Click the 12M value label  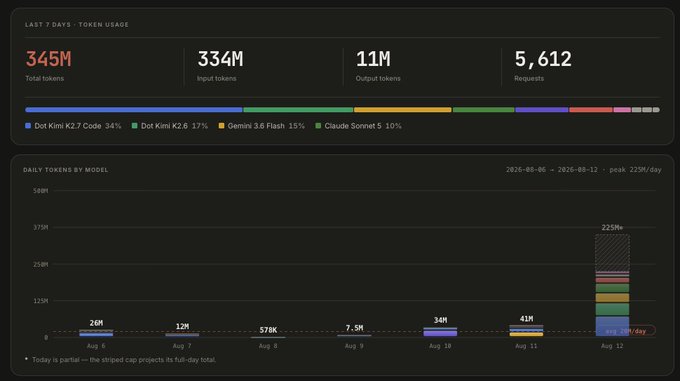182,326
